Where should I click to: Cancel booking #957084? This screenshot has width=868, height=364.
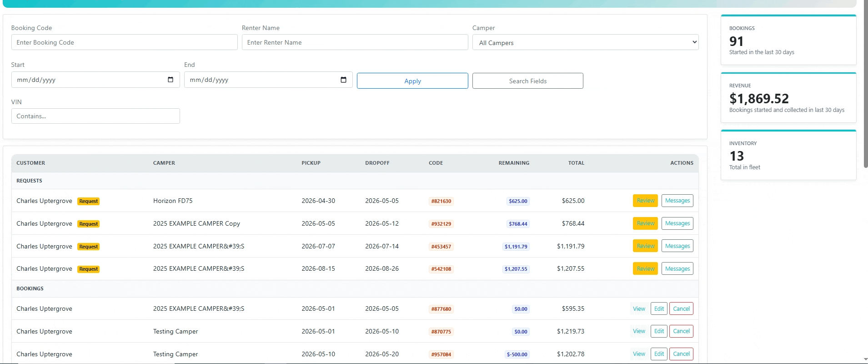(681, 354)
